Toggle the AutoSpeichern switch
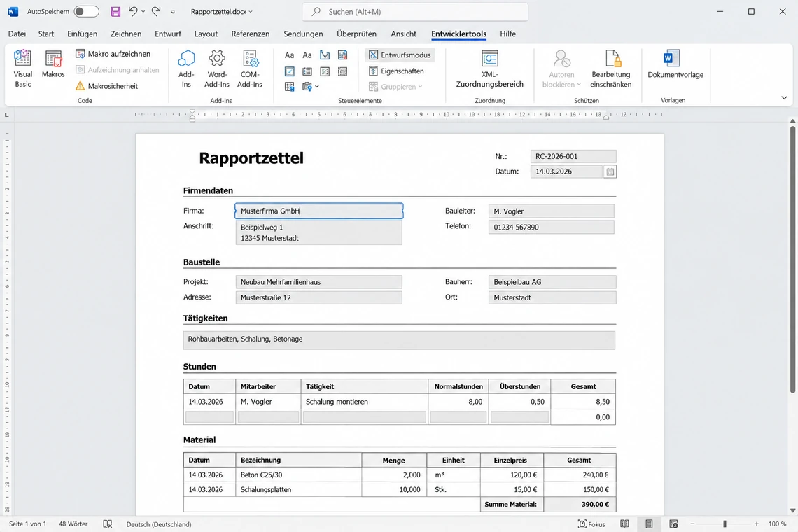The image size is (798, 532). coord(86,11)
